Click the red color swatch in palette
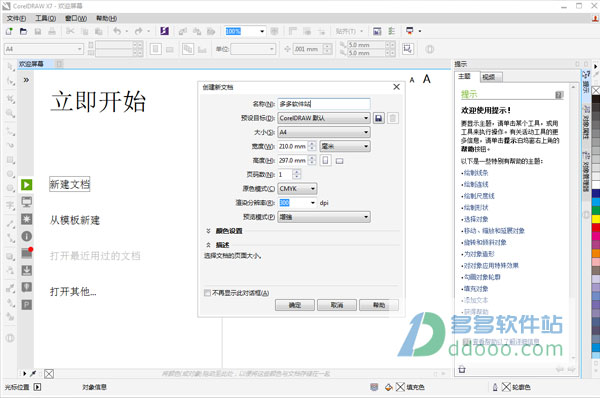This screenshot has height=398, width=600. coord(596,227)
